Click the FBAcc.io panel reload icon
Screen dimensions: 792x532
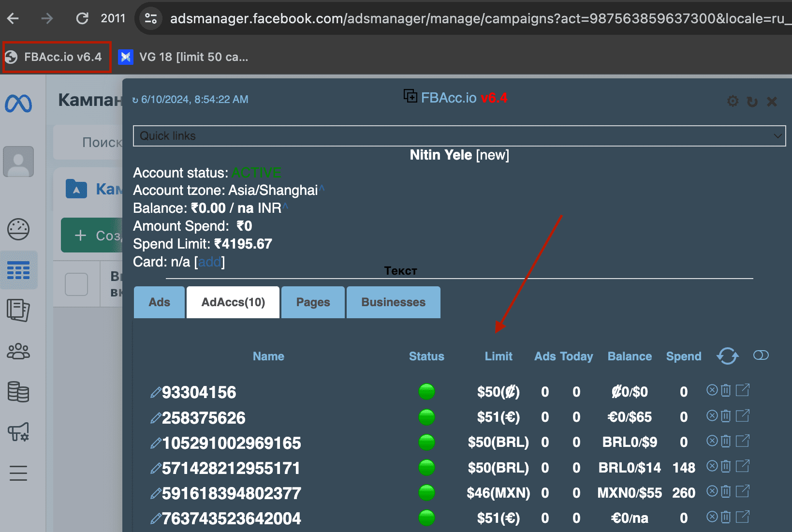coord(752,102)
